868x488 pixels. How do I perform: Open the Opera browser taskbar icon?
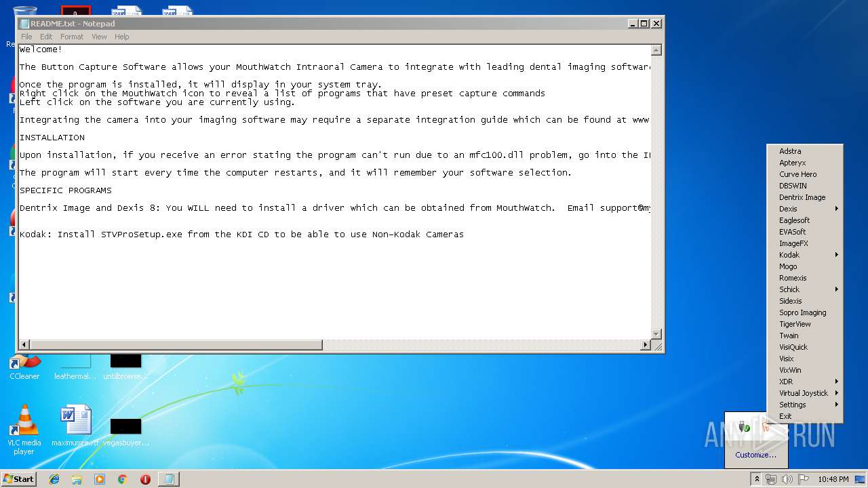[x=145, y=479]
